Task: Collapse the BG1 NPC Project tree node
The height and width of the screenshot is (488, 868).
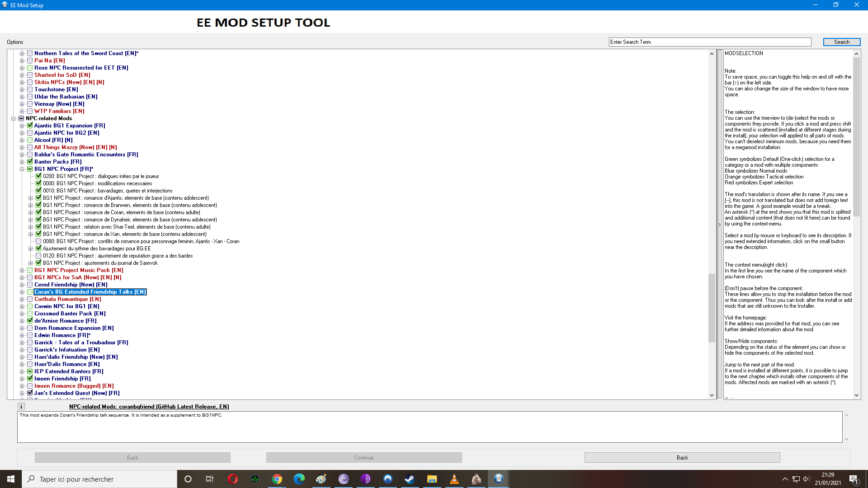Action: (x=22, y=169)
